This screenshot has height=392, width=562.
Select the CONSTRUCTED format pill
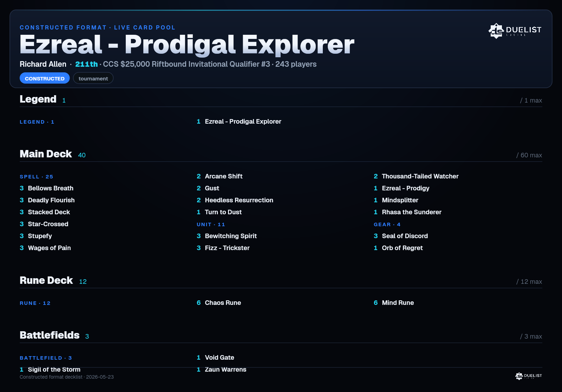coord(45,78)
